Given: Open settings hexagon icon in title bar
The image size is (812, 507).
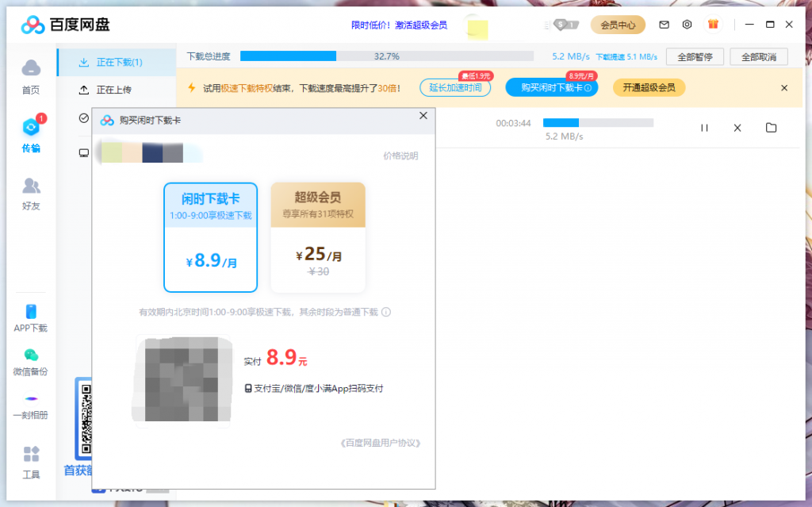Looking at the screenshot, I should click(687, 25).
